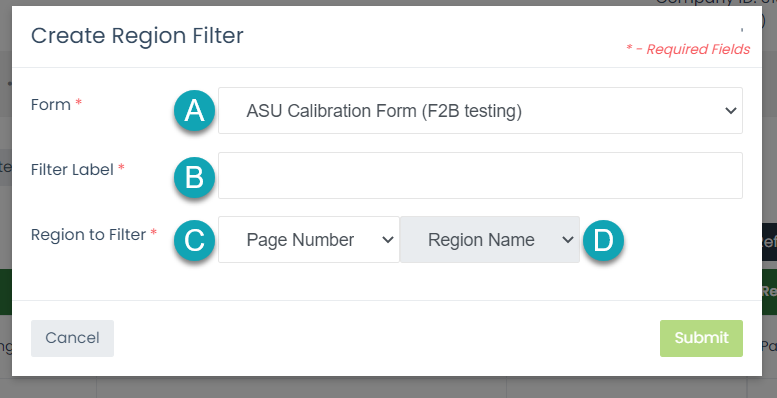Click the teal C marker badge
Screen dimensions: 777x398
194,240
